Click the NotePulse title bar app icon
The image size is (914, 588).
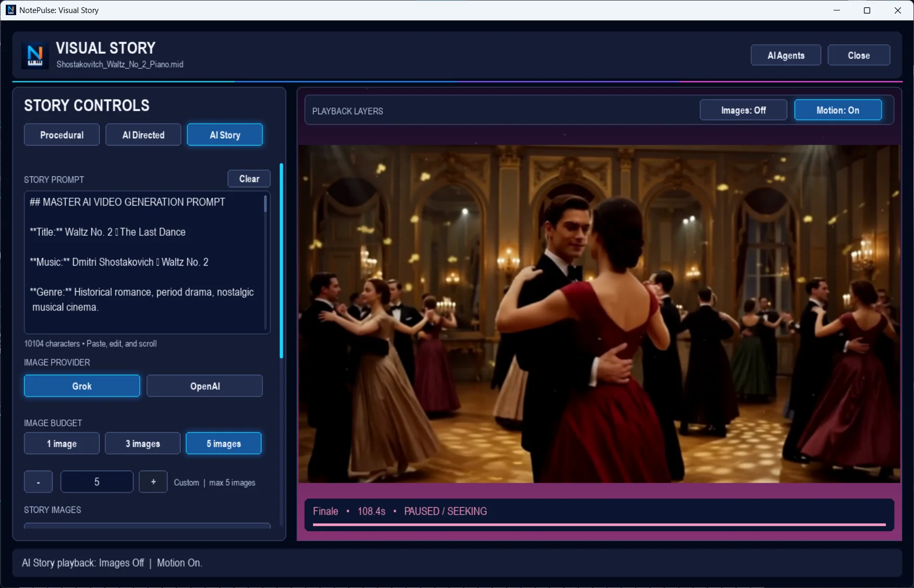pos(10,10)
